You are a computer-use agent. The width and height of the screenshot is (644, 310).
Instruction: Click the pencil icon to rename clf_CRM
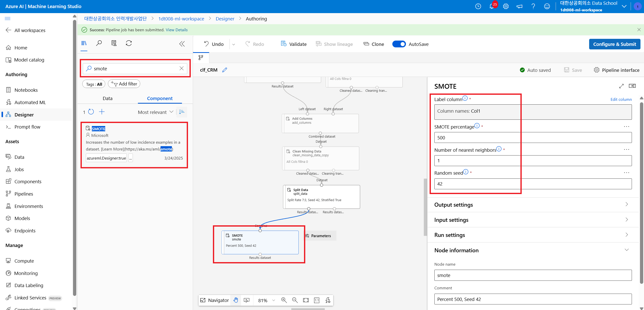[225, 70]
